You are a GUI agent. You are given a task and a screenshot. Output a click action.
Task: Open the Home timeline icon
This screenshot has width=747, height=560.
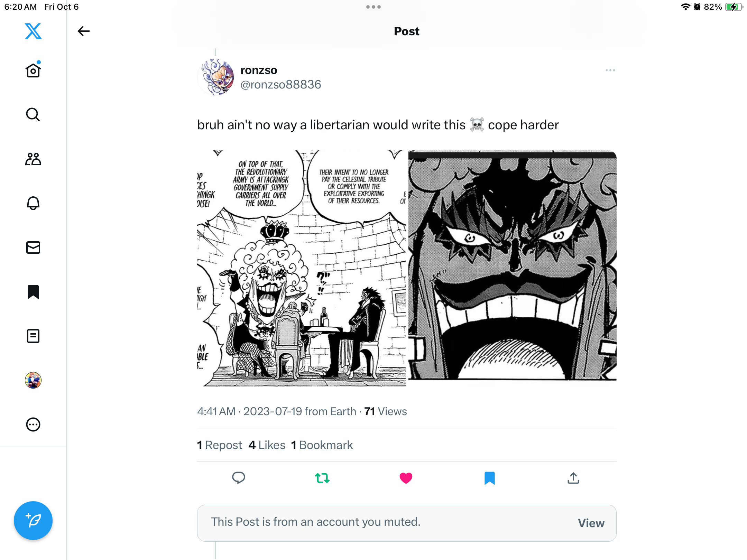click(33, 70)
